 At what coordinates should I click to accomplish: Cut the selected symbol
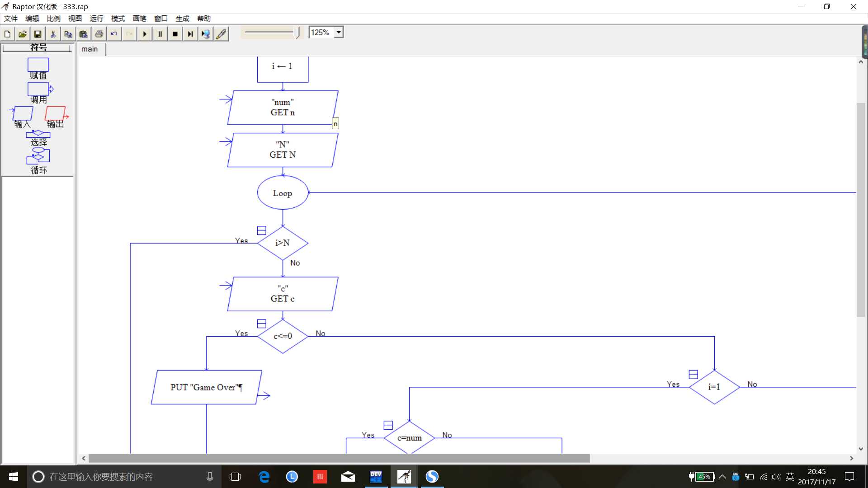point(53,34)
